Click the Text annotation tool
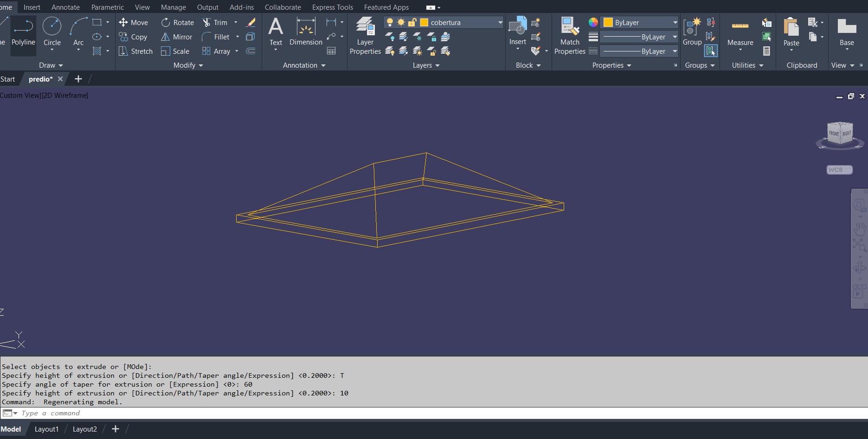This screenshot has width=868, height=439. tap(276, 31)
